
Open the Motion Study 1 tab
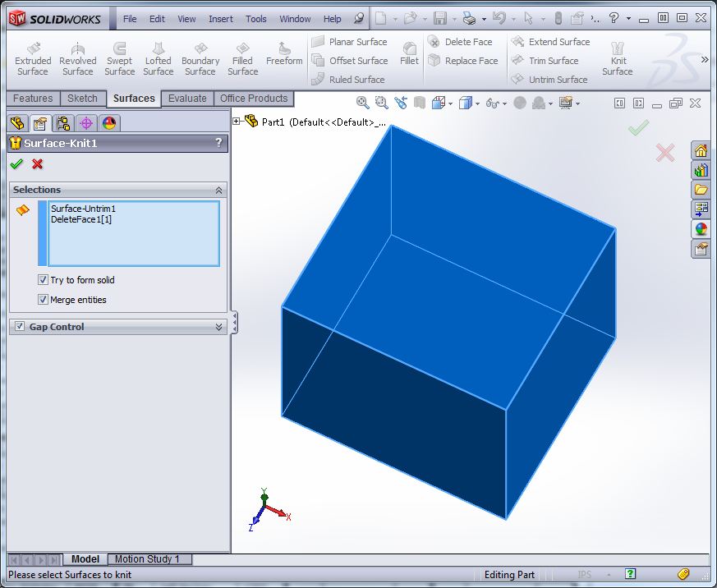click(x=148, y=559)
